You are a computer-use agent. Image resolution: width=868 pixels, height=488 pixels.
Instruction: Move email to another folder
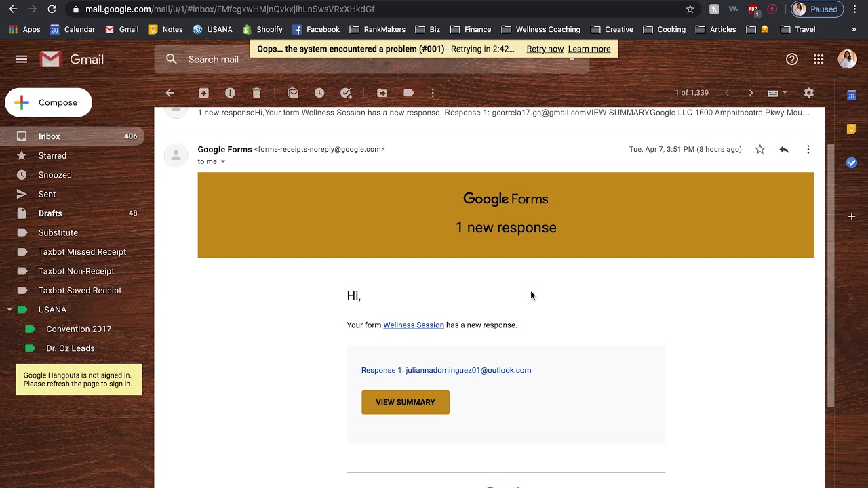(382, 93)
